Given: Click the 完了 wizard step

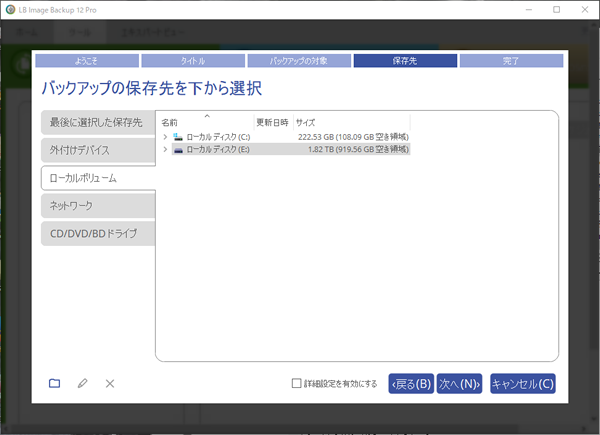Looking at the screenshot, I should [x=511, y=61].
